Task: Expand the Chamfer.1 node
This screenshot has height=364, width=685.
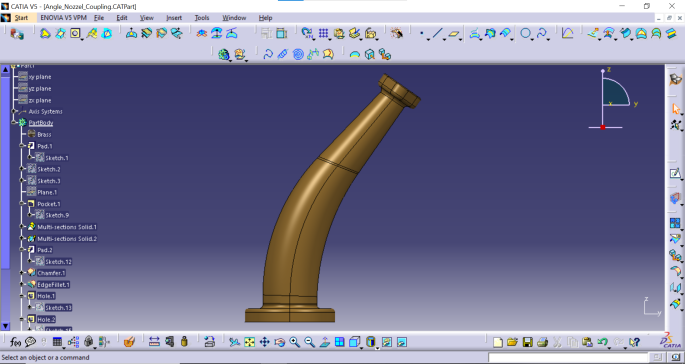Action: coord(22,273)
